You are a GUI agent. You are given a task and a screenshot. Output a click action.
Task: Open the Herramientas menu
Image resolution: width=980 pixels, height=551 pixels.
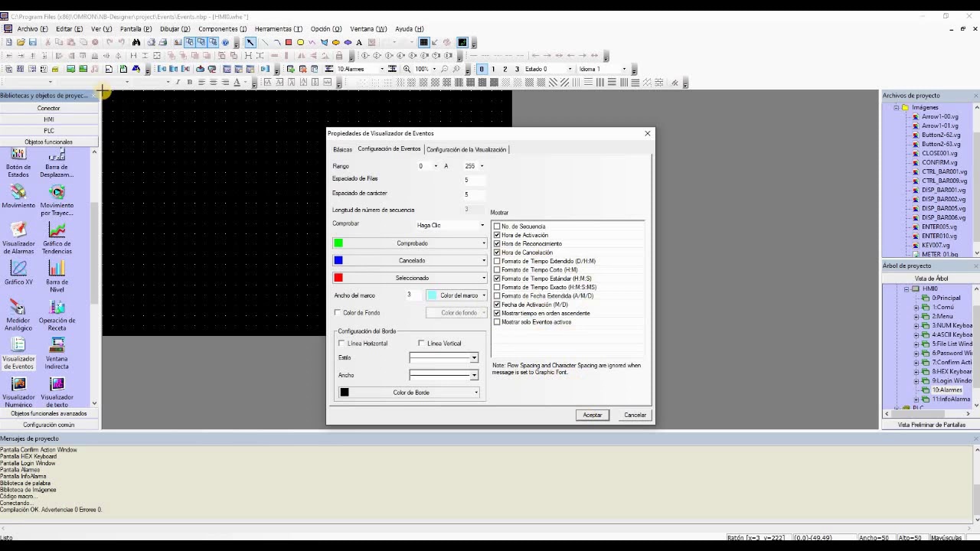coord(279,29)
